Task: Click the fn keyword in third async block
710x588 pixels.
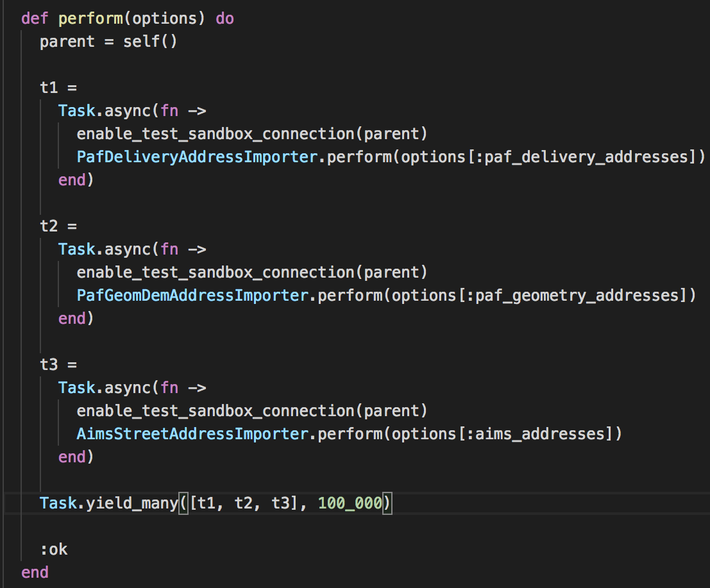Action: 170,387
